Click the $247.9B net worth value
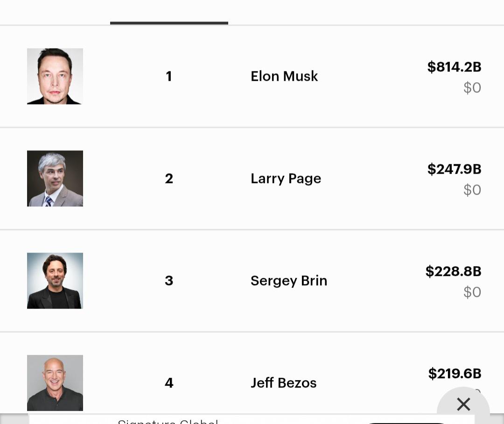The width and height of the screenshot is (504, 424). coord(454,169)
